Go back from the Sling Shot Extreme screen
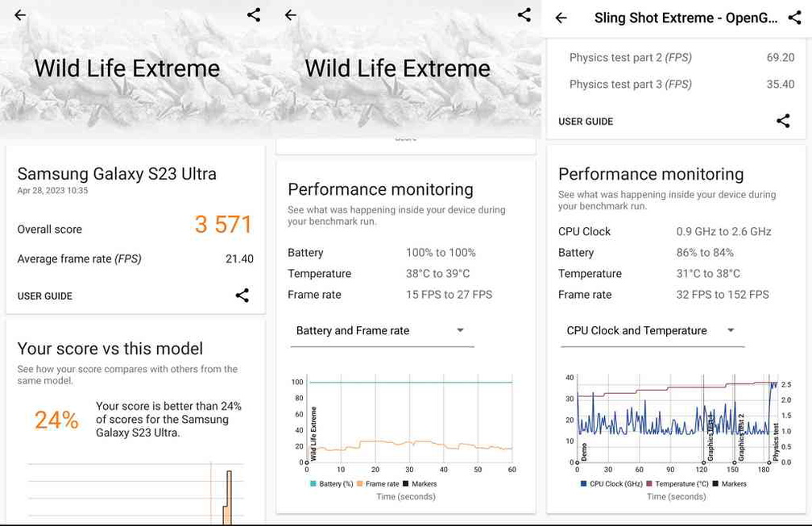The width and height of the screenshot is (812, 526). pos(561,18)
